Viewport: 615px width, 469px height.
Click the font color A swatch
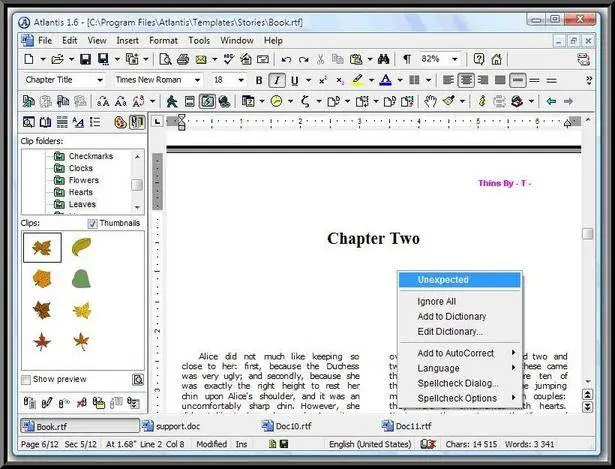[x=386, y=80]
